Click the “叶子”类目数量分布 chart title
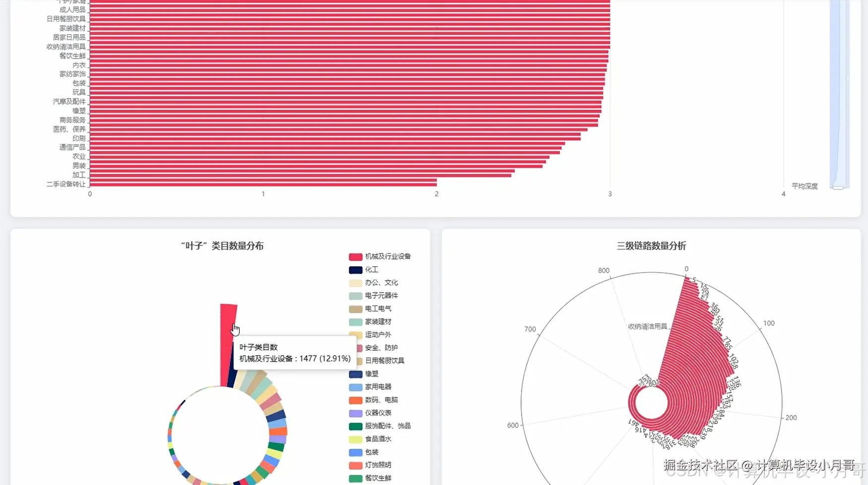The height and width of the screenshot is (485, 868). point(222,246)
